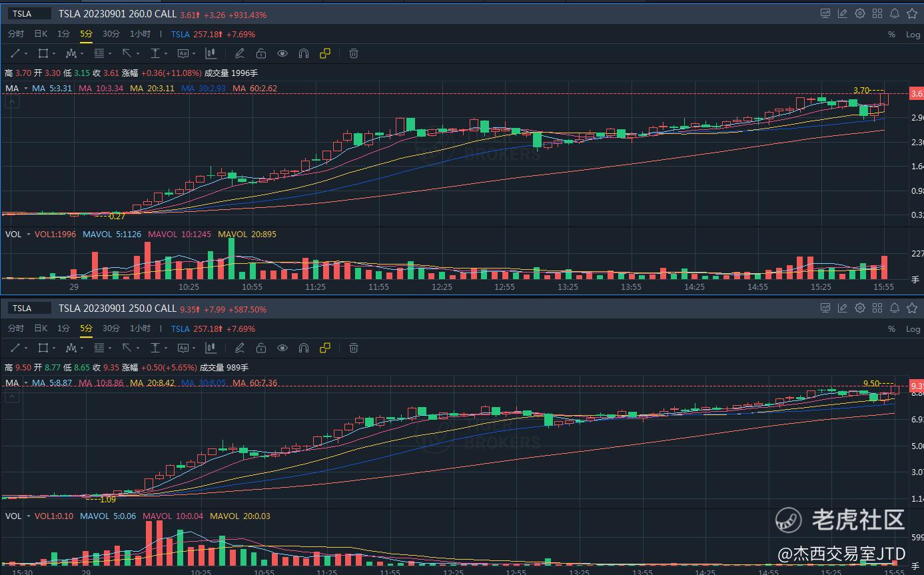Set a price alert bell in 260.0 CALL header
The width and height of the screenshot is (924, 575).
pyautogui.click(x=895, y=13)
